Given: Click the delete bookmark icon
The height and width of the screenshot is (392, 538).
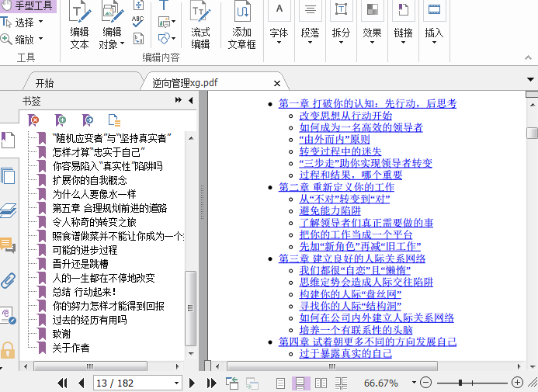Looking at the screenshot, I should point(33,120).
